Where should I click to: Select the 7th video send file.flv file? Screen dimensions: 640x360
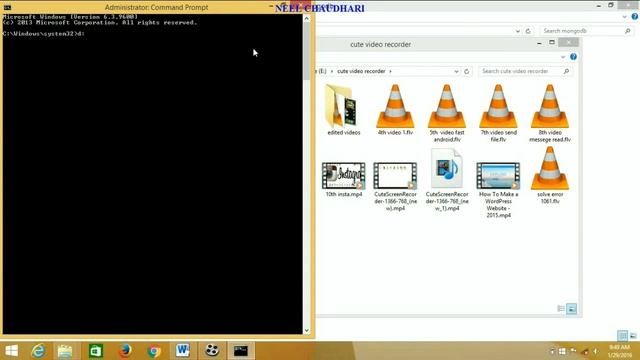click(498, 113)
